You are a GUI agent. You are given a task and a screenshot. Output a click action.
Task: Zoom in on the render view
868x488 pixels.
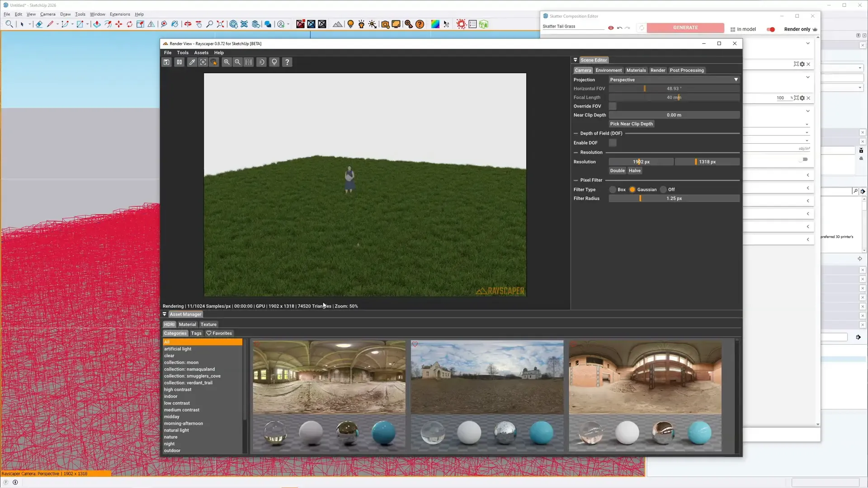click(227, 62)
